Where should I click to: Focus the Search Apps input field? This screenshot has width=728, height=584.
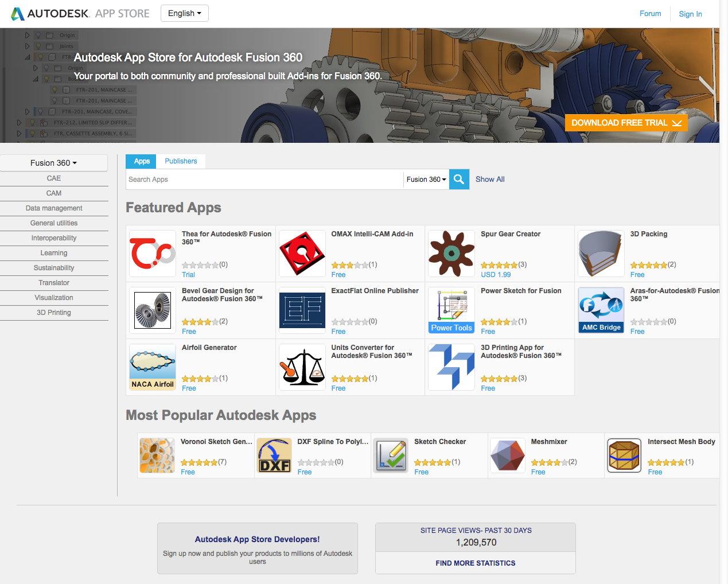[x=264, y=180]
